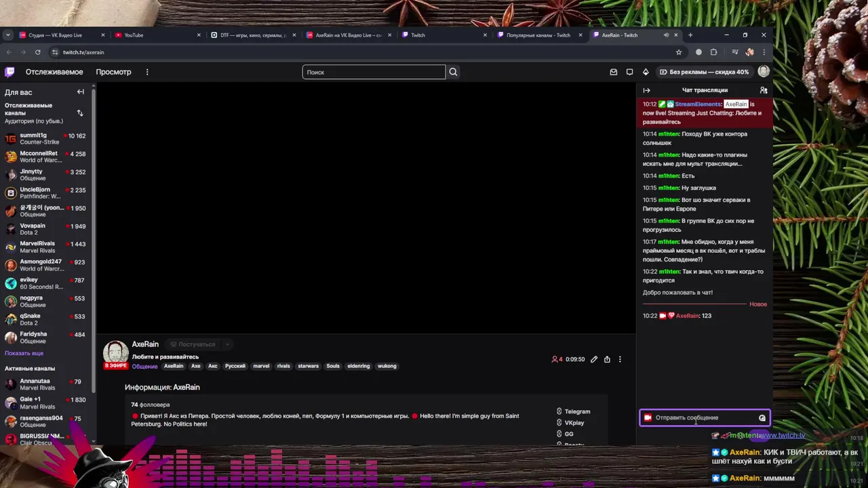Bookmark this page with star icon
The width and height of the screenshot is (868, 488).
pos(679,52)
